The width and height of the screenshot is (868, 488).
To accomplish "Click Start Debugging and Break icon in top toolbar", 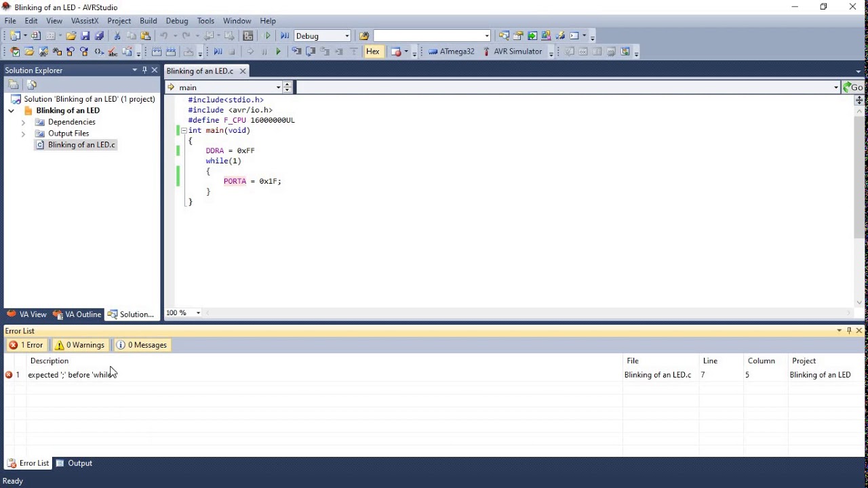I will tap(284, 36).
